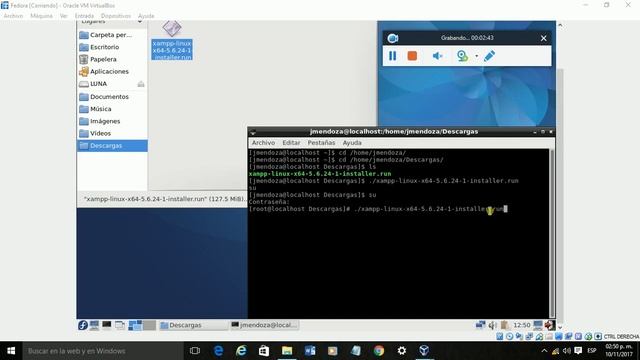Activate Descargas taskbar button
Viewport: 640px width, 360px height.
[x=193, y=325]
